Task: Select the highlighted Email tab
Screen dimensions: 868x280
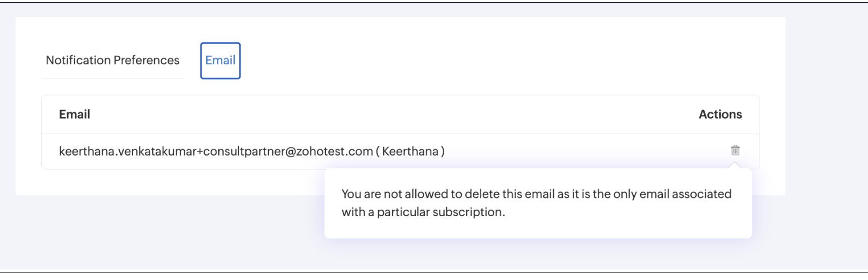Action: tap(220, 61)
